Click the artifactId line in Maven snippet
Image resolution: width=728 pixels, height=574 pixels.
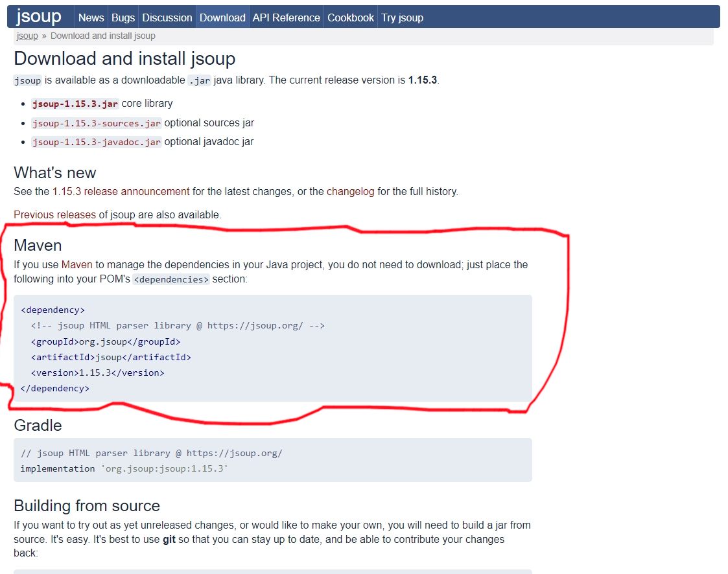click(111, 358)
